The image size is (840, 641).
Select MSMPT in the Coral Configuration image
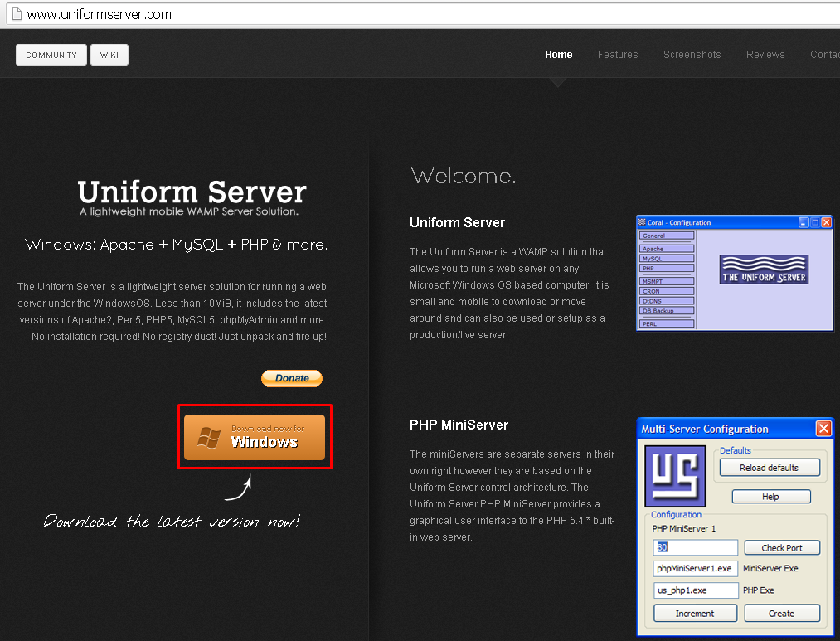pos(667,281)
